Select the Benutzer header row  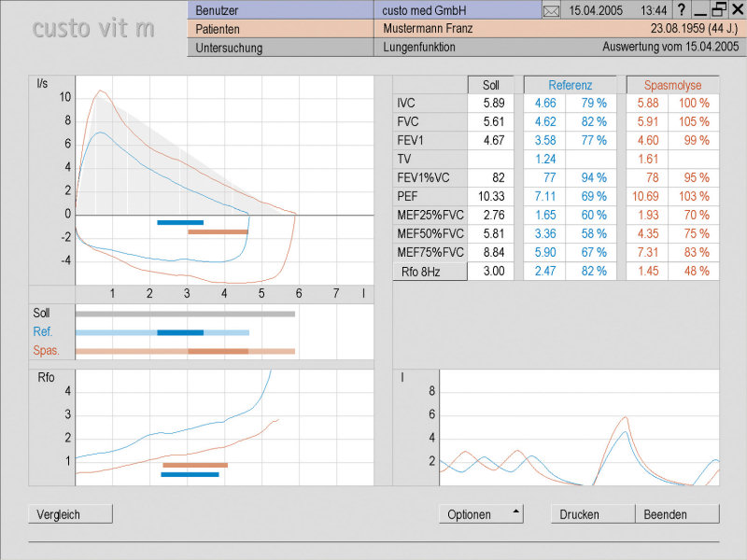(280, 10)
